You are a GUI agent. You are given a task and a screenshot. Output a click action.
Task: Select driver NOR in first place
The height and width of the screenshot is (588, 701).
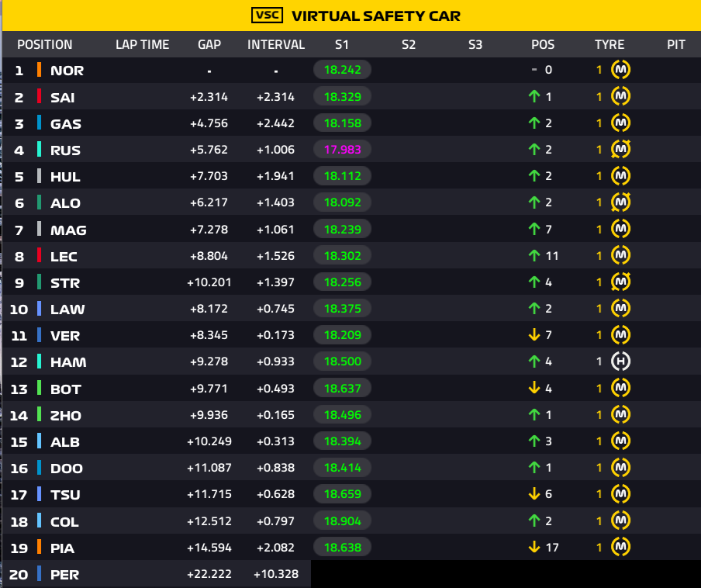67,71
